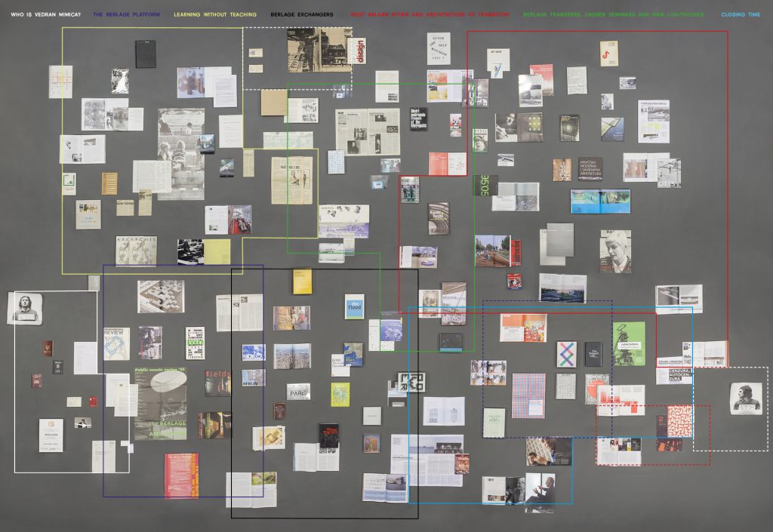This screenshot has width=773, height=532.
Task: Select the 'REVIEW' magazine cover
Action: click(x=117, y=343)
